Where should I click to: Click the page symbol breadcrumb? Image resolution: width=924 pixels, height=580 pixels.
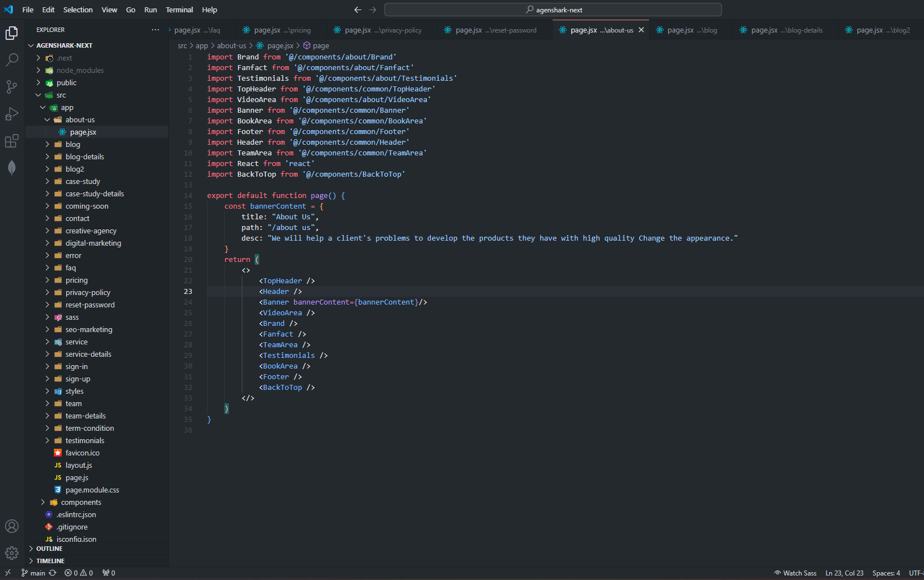(316, 45)
